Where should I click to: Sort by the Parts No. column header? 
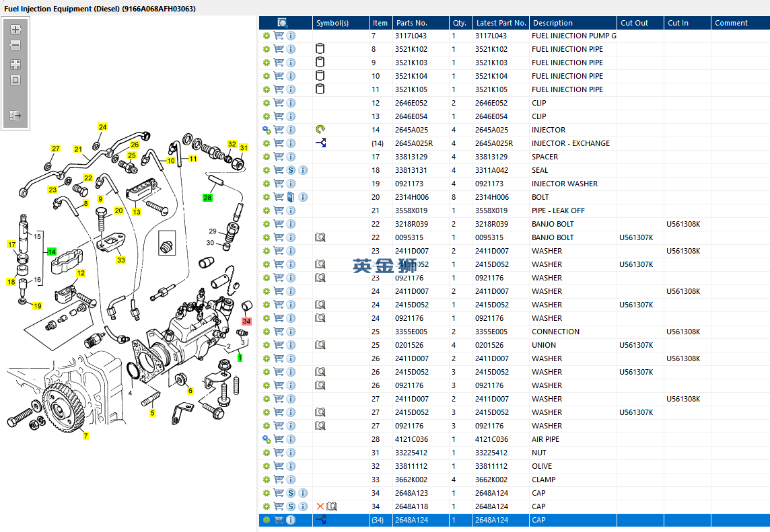tap(412, 23)
